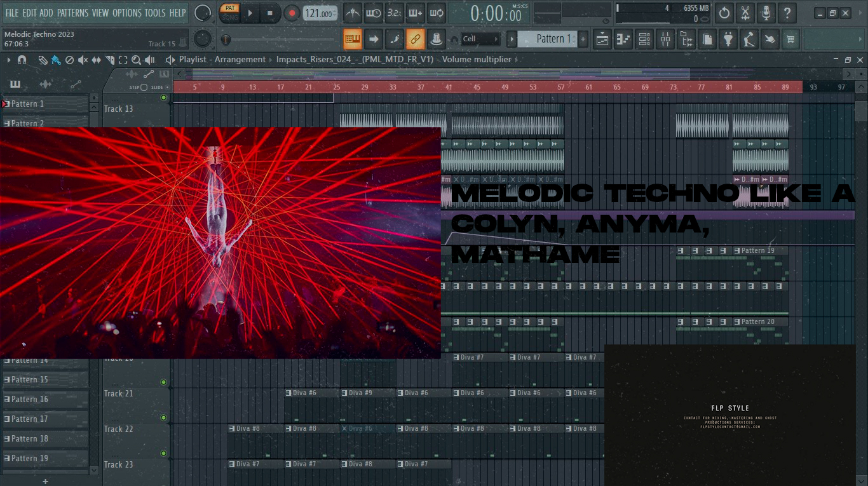This screenshot has height=486, width=868.
Task: Toggle multilink to controllers icon
Action: tap(436, 39)
